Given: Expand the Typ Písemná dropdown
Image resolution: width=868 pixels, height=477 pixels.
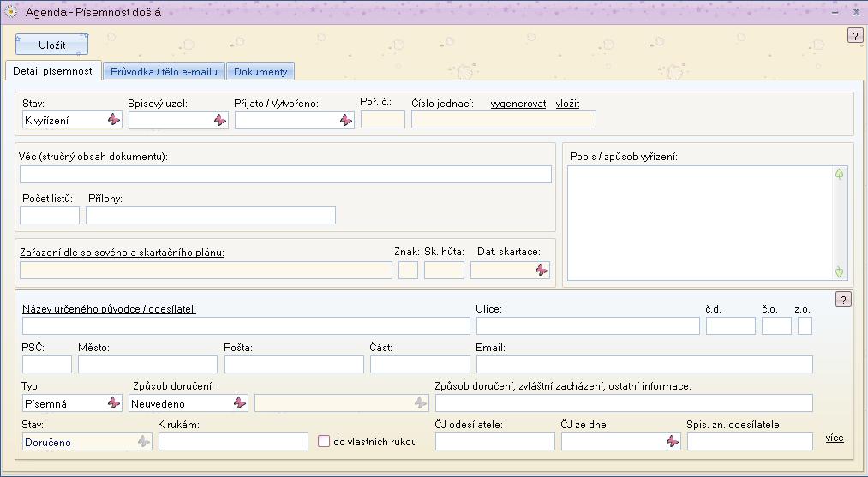Looking at the screenshot, I should (x=114, y=402).
